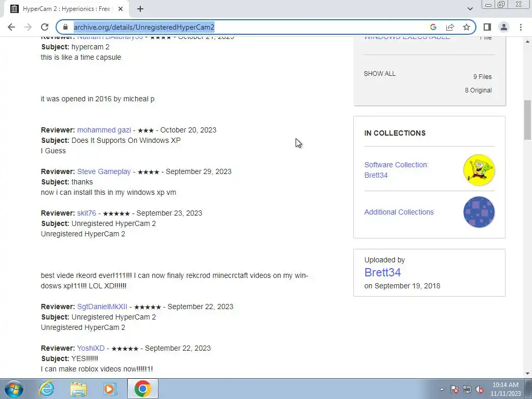Open Chrome side panel

click(487, 27)
